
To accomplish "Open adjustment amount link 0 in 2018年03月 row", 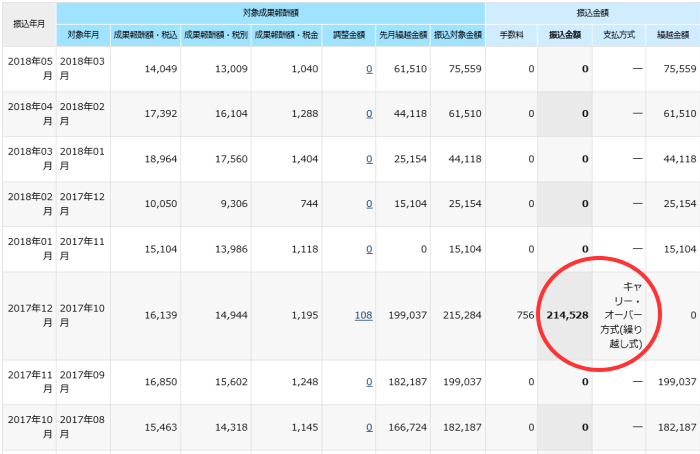I will coord(369,159).
